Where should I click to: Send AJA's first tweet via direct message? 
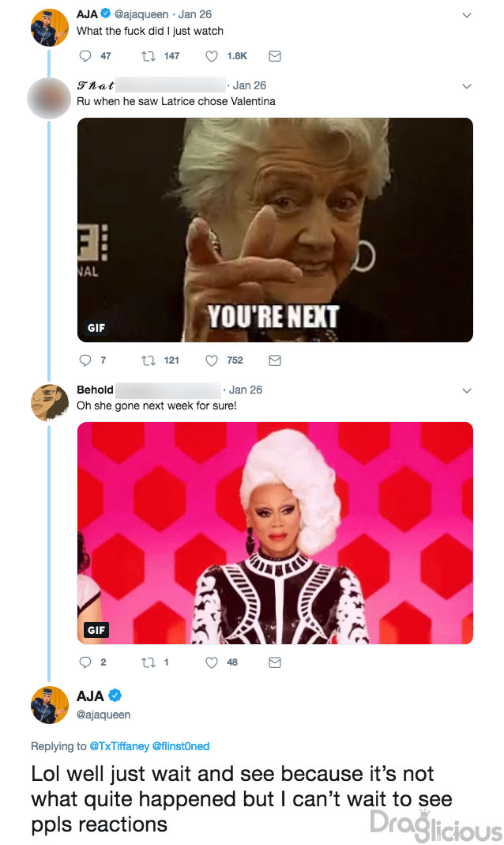[x=275, y=56]
